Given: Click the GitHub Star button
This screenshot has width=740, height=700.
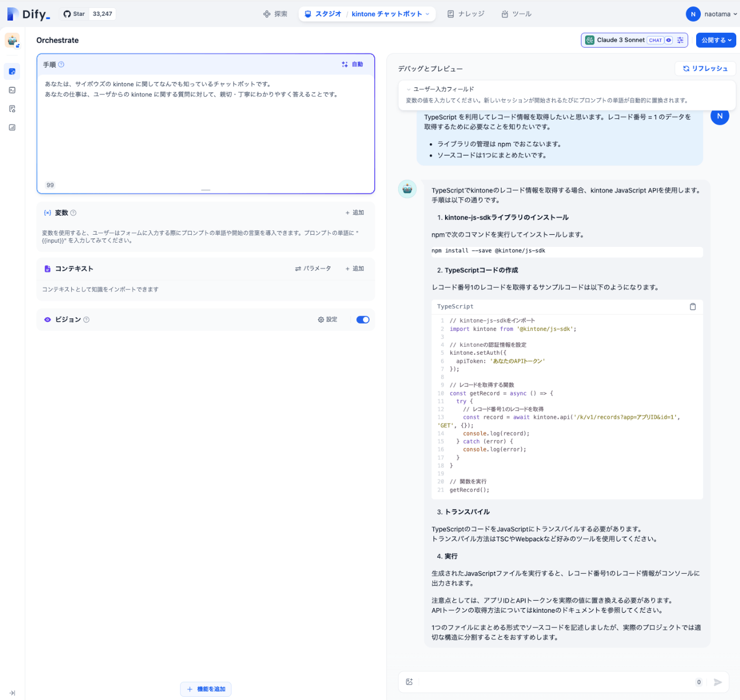Looking at the screenshot, I should click(74, 14).
